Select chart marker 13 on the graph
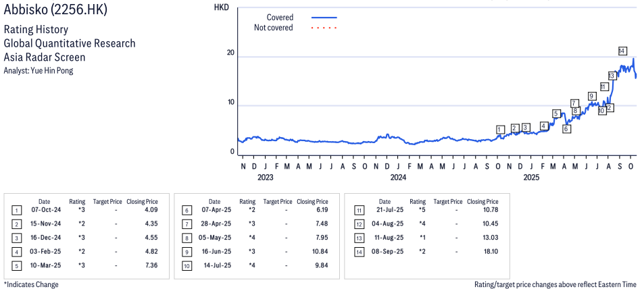This screenshot has width=644, height=289. click(x=612, y=76)
